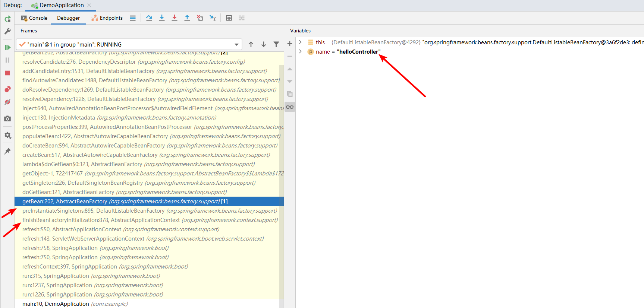
Task: Select the Debugger tab
Action: click(68, 18)
